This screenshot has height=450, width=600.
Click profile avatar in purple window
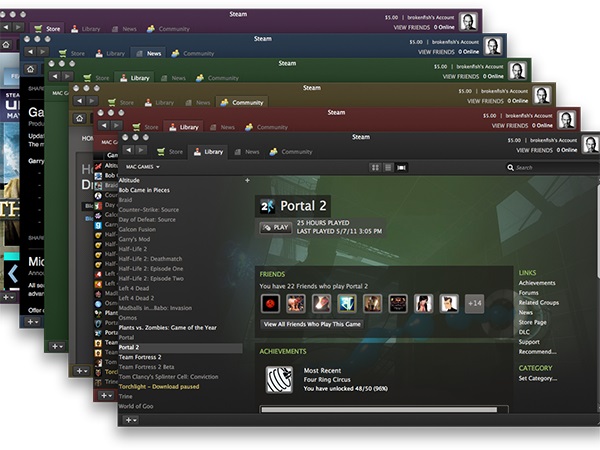pos(468,21)
